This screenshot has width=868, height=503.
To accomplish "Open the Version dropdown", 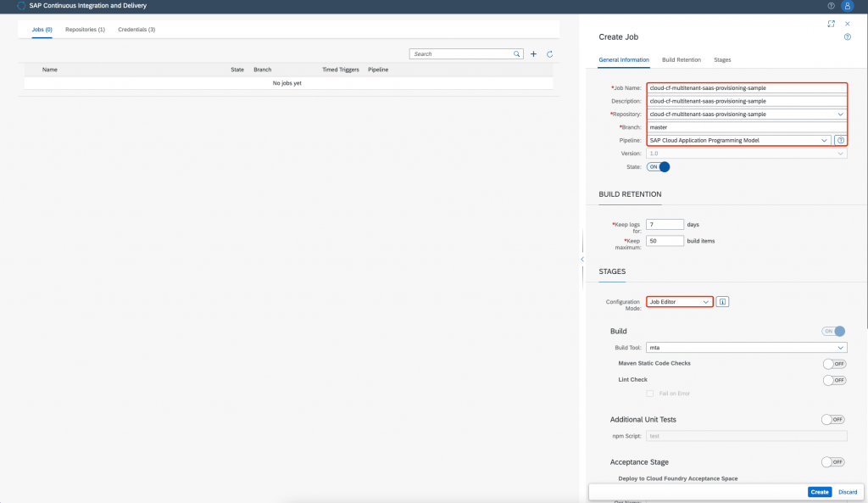I will tap(840, 154).
